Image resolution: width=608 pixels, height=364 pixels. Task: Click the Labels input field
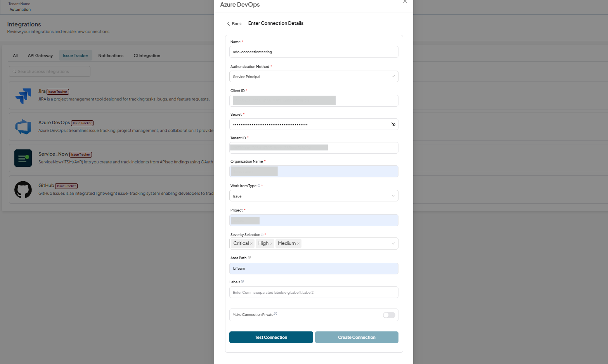[314, 292]
